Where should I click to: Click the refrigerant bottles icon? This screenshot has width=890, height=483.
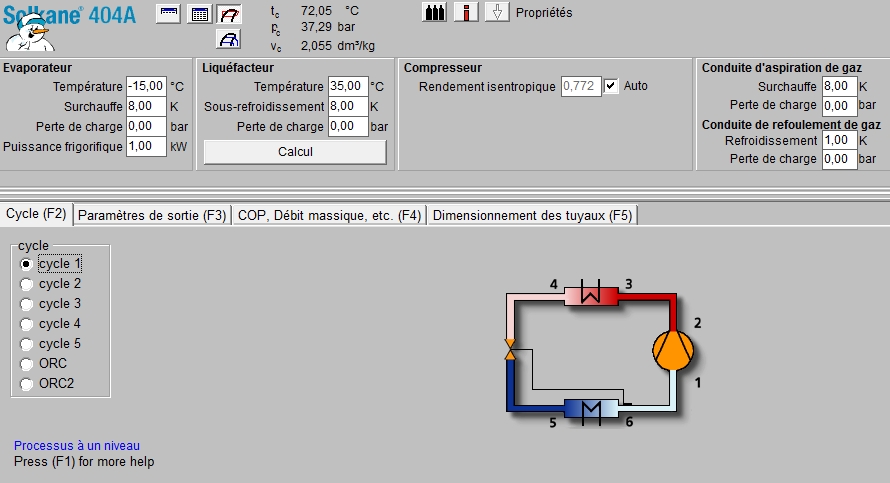tap(435, 12)
